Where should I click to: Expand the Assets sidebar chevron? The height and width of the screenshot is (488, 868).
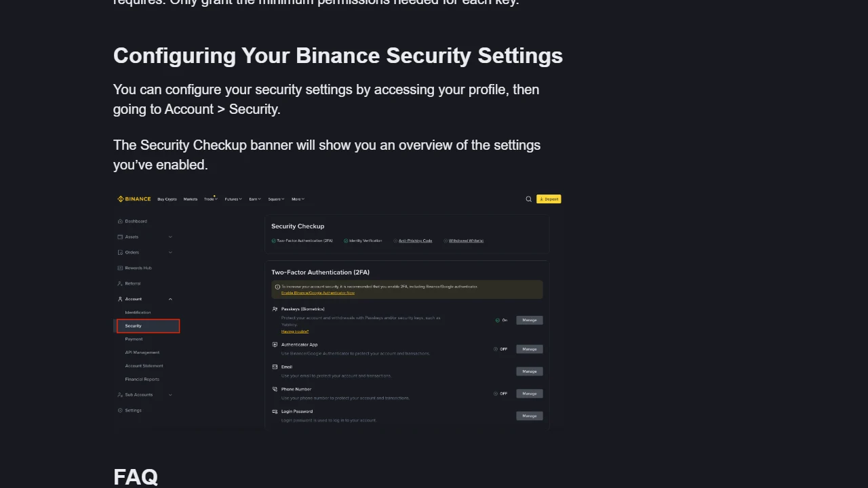pos(170,237)
